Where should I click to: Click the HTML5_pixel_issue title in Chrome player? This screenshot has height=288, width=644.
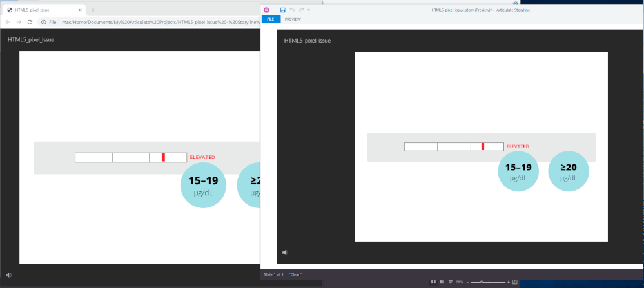point(31,40)
